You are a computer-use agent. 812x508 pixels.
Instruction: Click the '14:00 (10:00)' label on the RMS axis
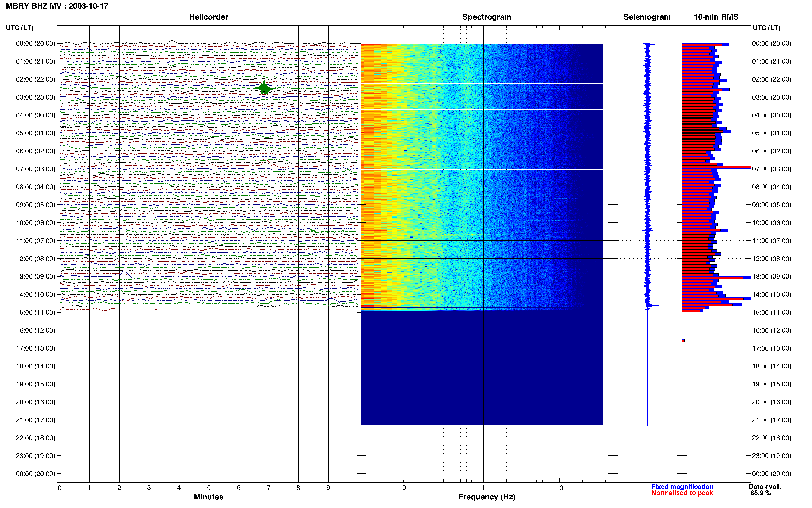click(771, 295)
